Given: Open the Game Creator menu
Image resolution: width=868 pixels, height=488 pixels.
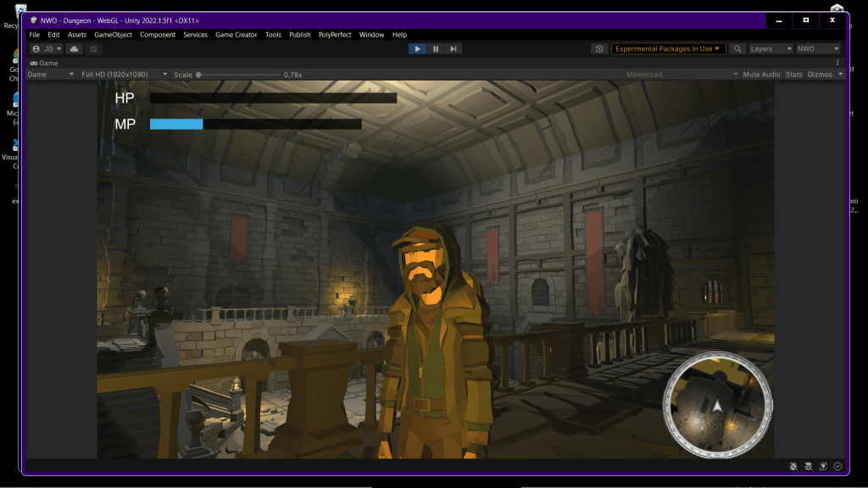Looking at the screenshot, I should pos(236,35).
